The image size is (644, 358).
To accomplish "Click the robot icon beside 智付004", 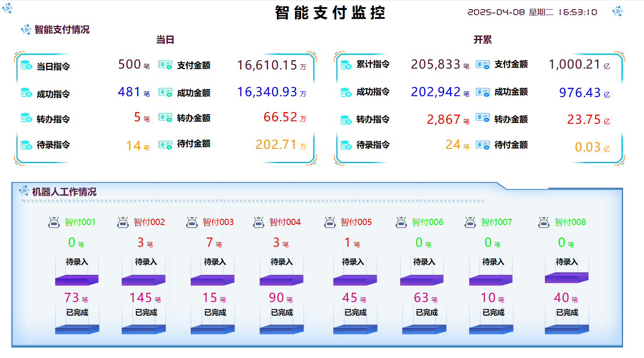I will (258, 222).
